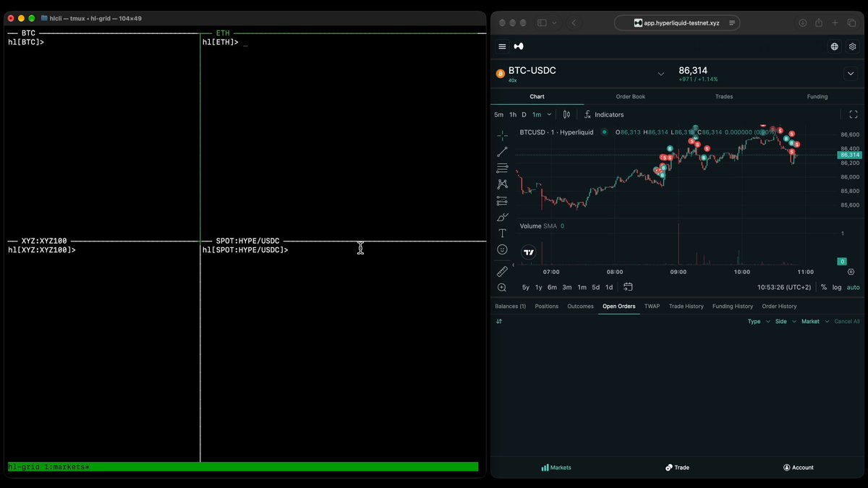Click the Safari address bar
The height and width of the screenshot is (488, 868).
pos(677,23)
